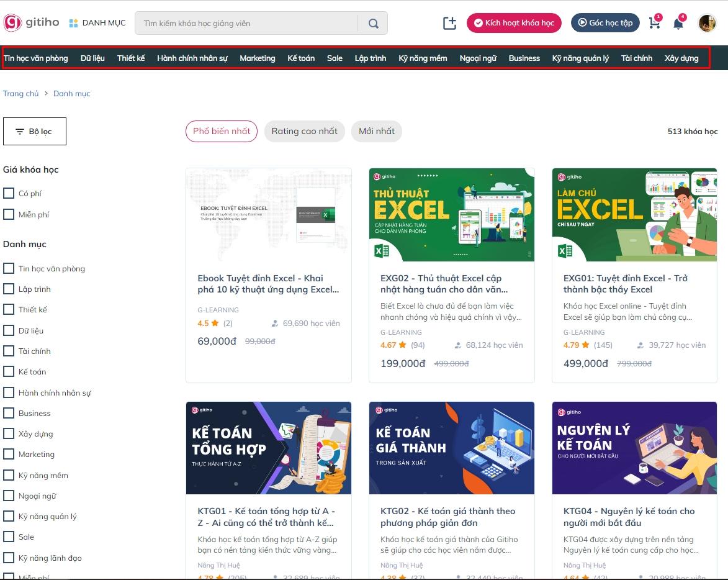Image resolution: width=728 pixels, height=580 pixels.
Task: Open Tài chính in navigation bar
Action: click(x=637, y=58)
